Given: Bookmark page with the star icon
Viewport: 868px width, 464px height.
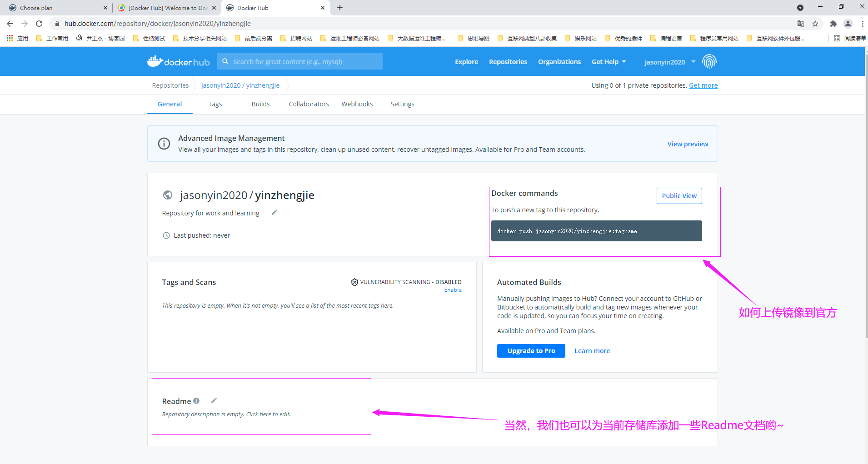Looking at the screenshot, I should pos(815,24).
